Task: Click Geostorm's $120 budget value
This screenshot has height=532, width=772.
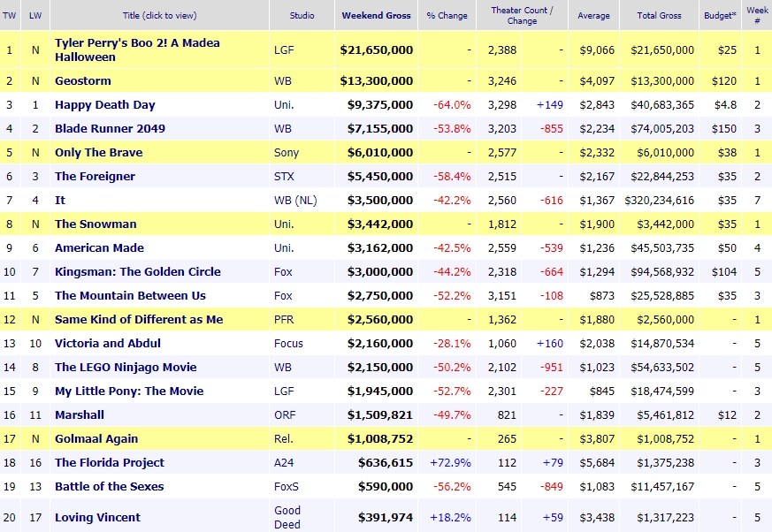Action: 723,80
